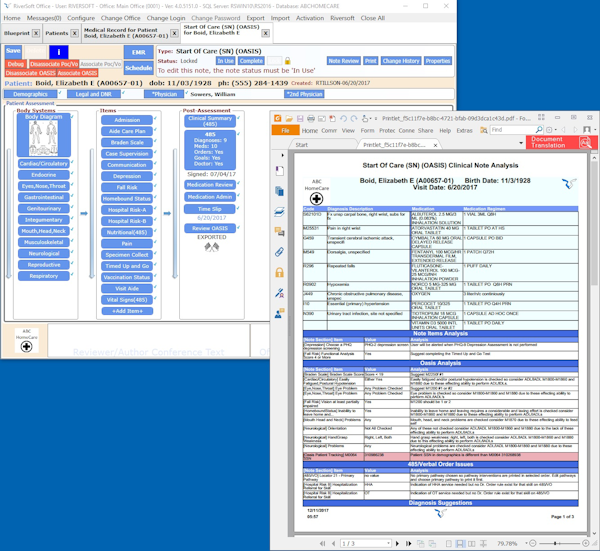This screenshot has width=600, height=551.
Task: Click +Add Item+ button
Action: click(127, 311)
